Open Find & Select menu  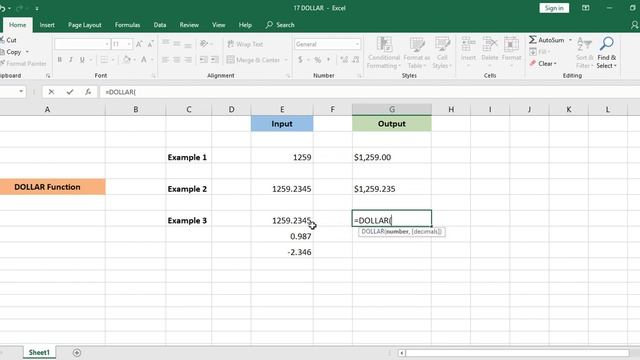(606, 53)
